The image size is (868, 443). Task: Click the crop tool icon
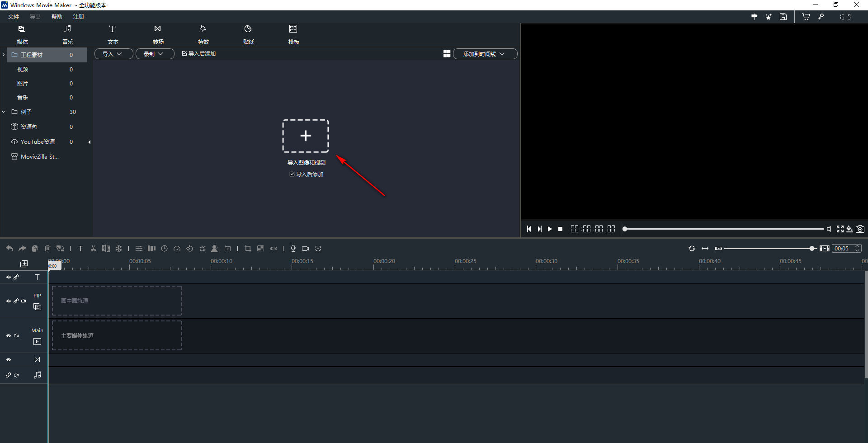point(248,248)
